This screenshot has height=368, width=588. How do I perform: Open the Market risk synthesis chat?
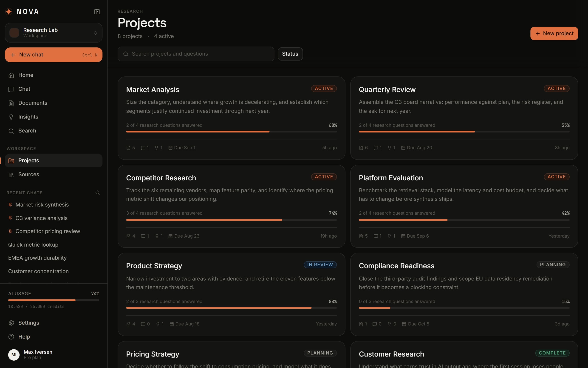54,205
